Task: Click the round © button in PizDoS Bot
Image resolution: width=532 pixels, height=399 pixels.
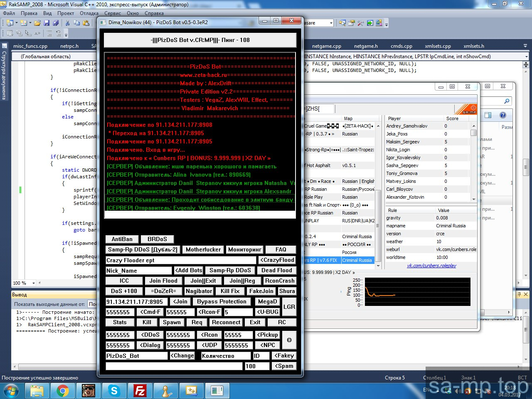Action: (x=289, y=340)
